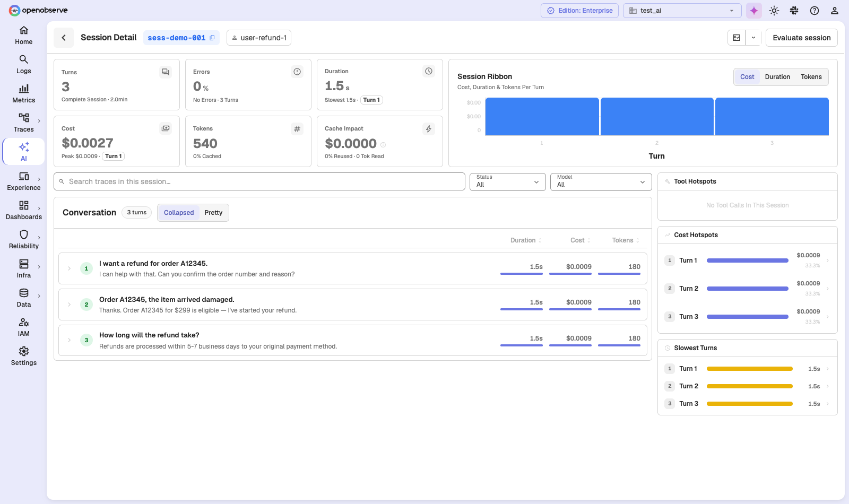Open the help question mark icon

point(815,11)
